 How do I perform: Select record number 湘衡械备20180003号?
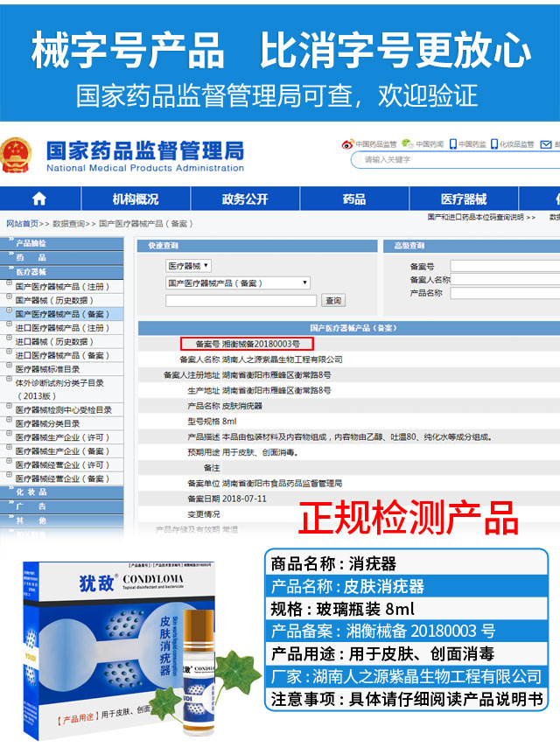[261, 344]
